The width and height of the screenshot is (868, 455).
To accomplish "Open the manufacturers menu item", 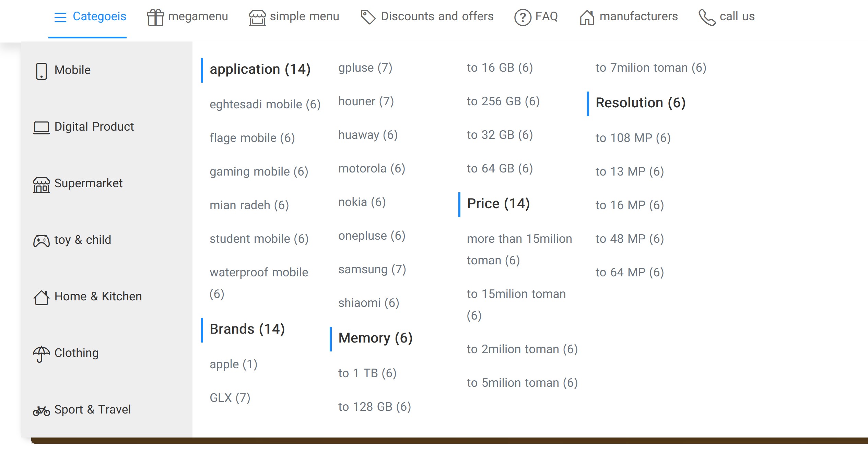I will click(x=638, y=16).
